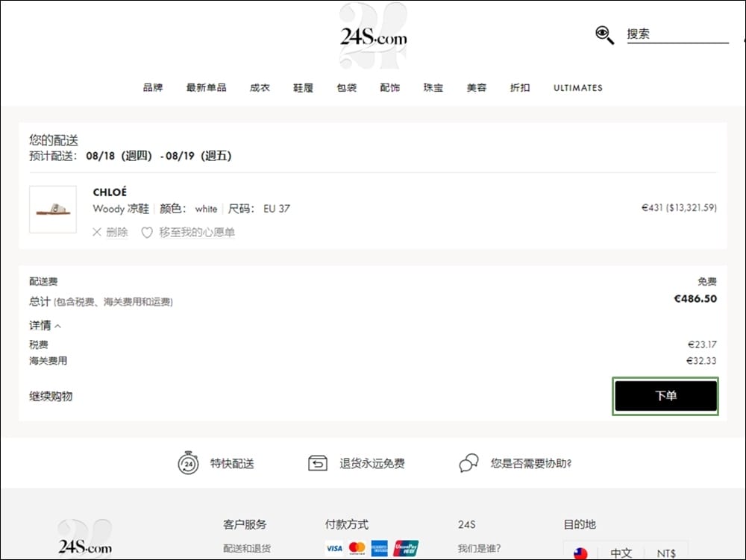
Task: Click the free returns box icon
Action: pyautogui.click(x=318, y=463)
